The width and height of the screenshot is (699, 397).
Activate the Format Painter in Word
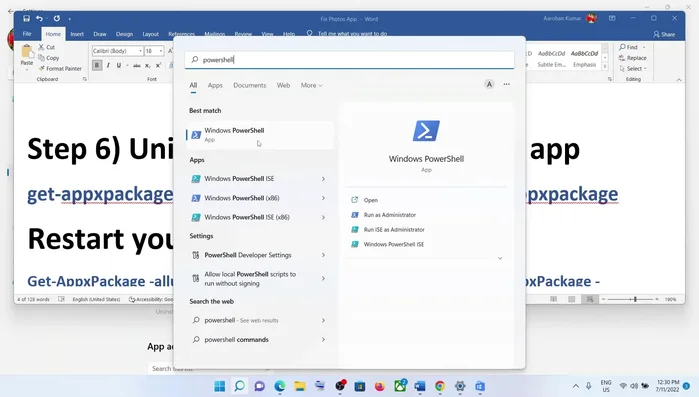pos(60,69)
